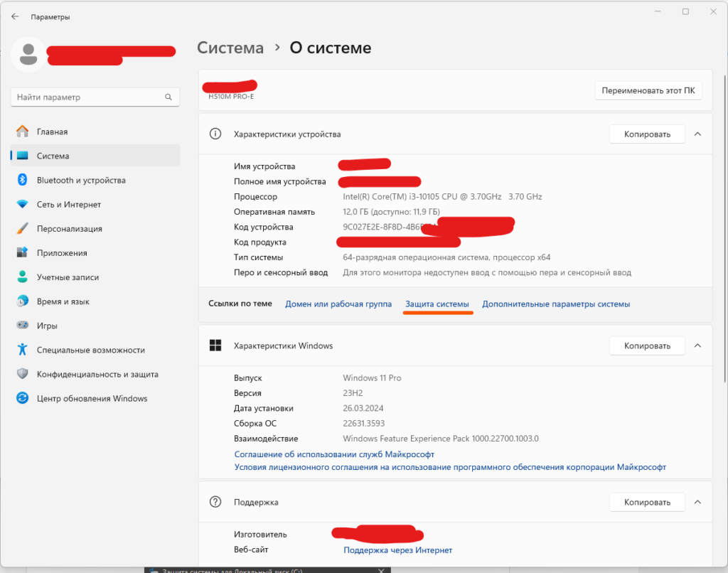The image size is (728, 573).
Task: Click Система in the breadcrumb
Action: click(230, 48)
